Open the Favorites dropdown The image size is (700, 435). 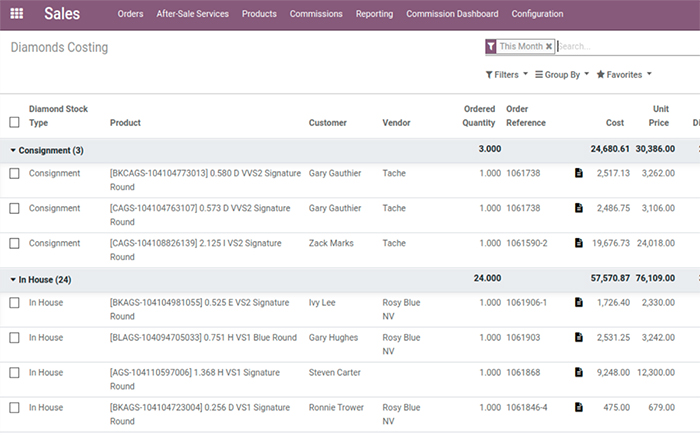pyautogui.click(x=624, y=75)
